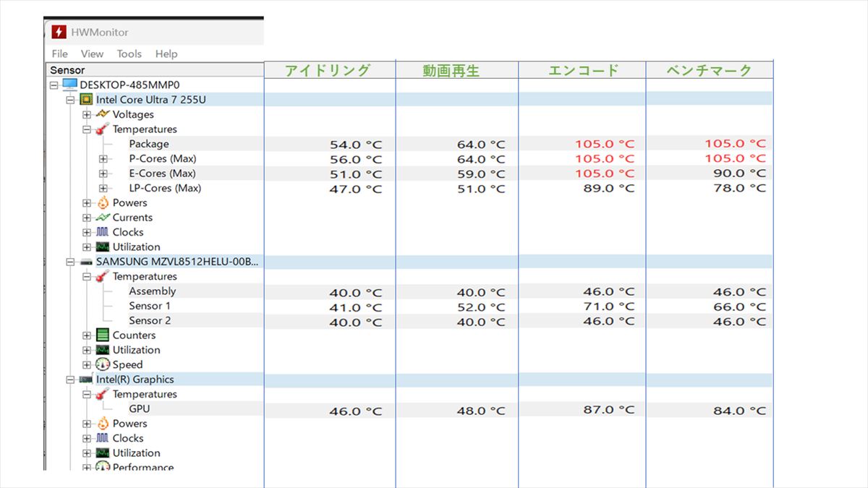Click the 71.0 °C Sensor 1 value

coord(609,307)
